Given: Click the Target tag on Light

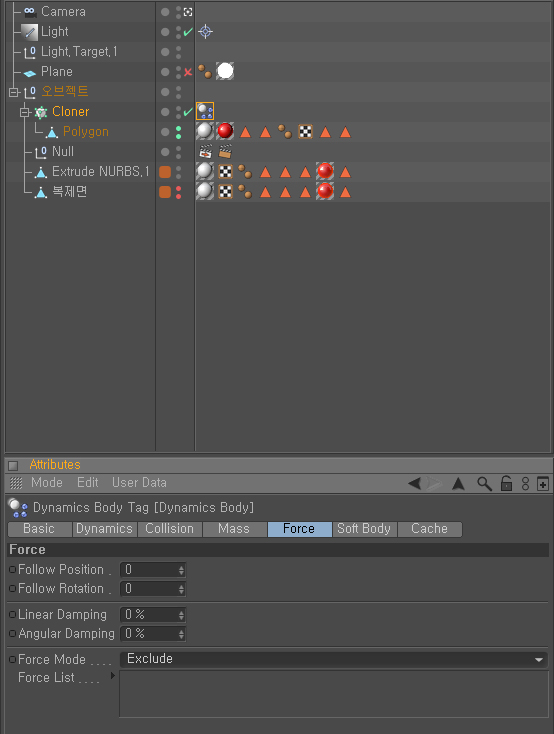Looking at the screenshot, I should click(x=205, y=32).
